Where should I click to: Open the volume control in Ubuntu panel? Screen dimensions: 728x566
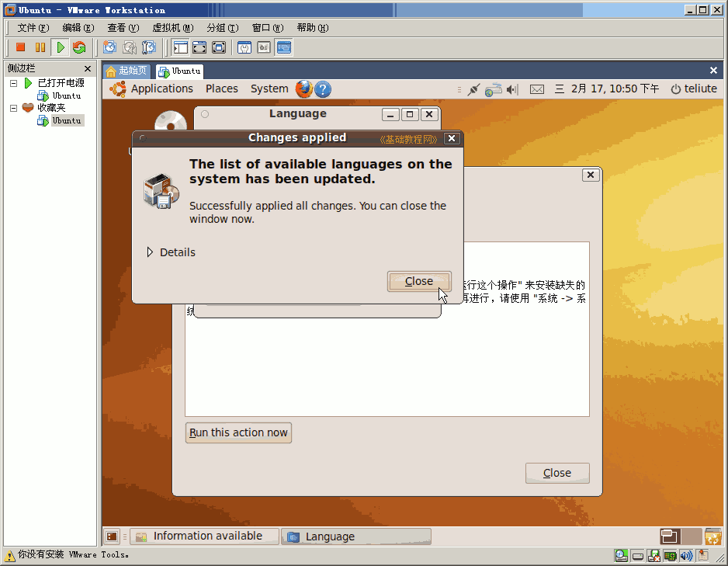[x=512, y=89]
